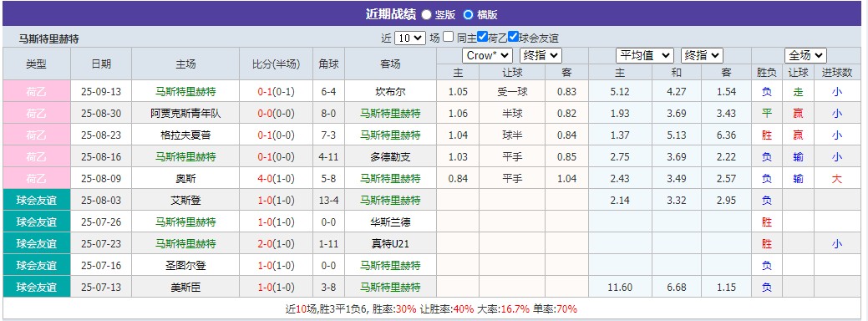The height and width of the screenshot is (321, 868).
Task: Click the 5.12 home odds cell
Action: 621,92
